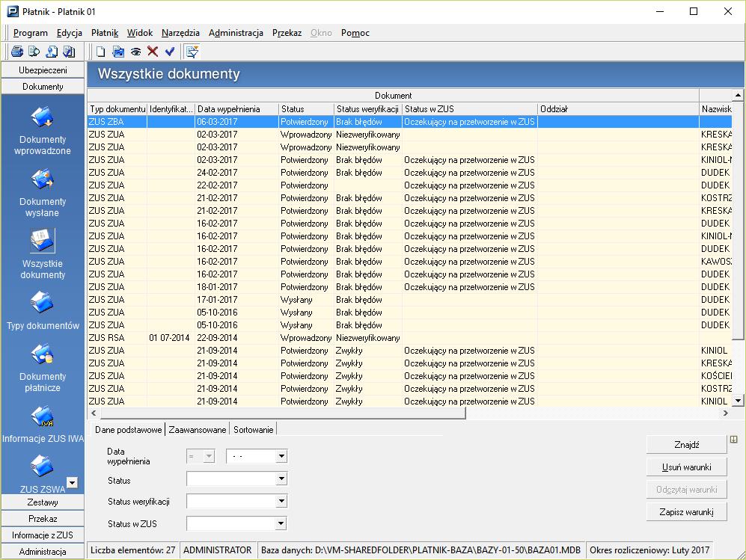The width and height of the screenshot is (746, 560).
Task: Expand the Status weryfikacji filter dropdown
Action: [281, 501]
